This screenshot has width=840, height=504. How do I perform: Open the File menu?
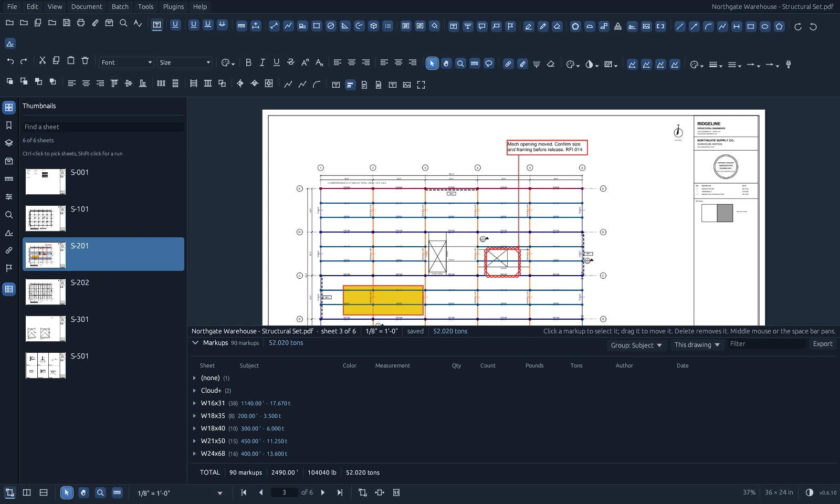(12, 6)
